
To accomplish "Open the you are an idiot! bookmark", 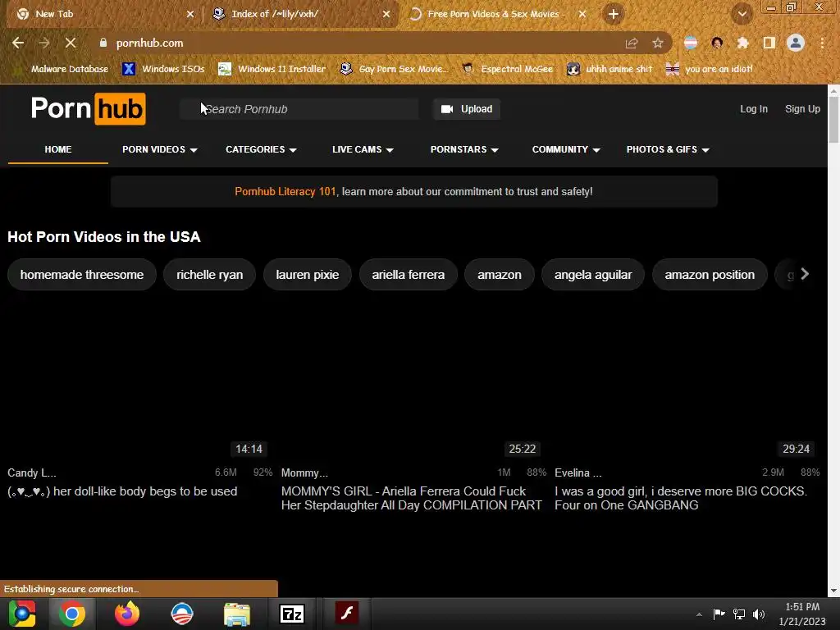I will [710, 69].
